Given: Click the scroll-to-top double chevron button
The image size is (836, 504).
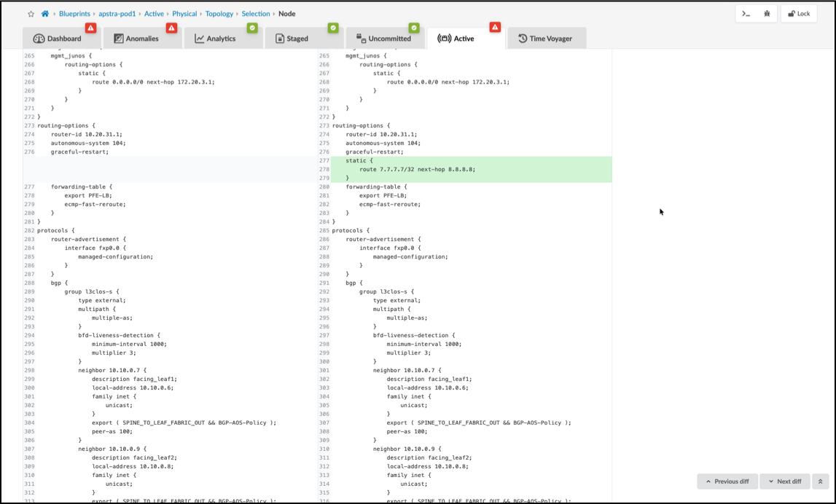Looking at the screenshot, I should (x=821, y=481).
